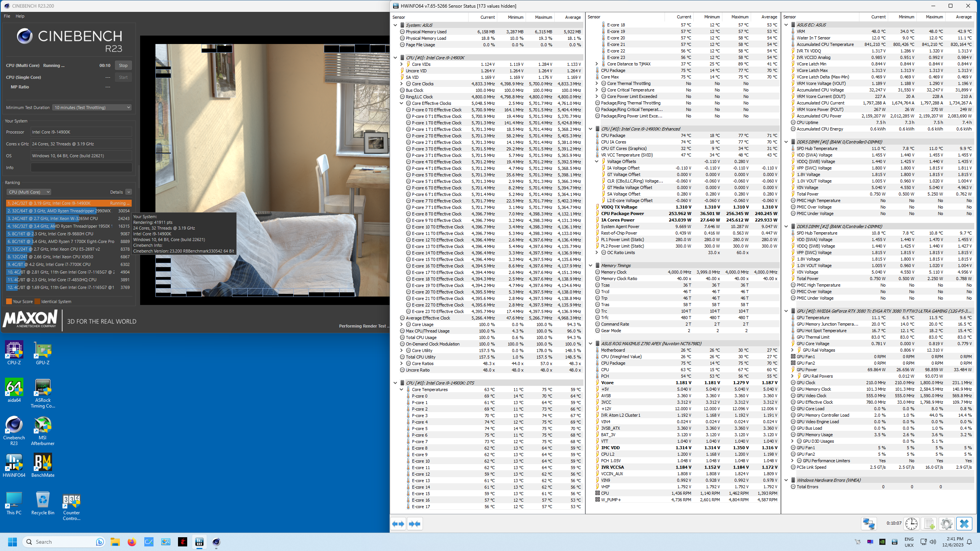980x551 pixels.
Task: Expand the Core VIDs sensor row
Action: [401, 64]
